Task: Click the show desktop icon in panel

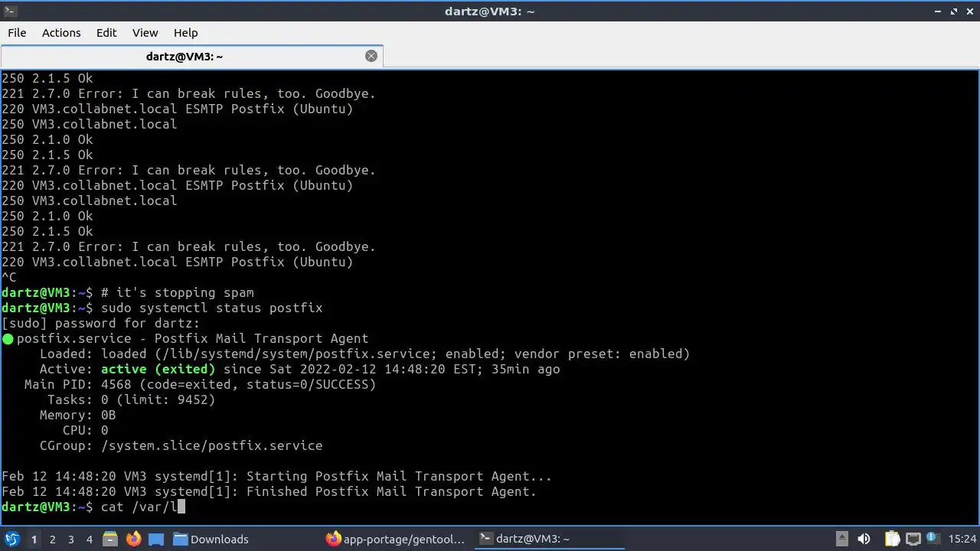Action: pos(156,540)
